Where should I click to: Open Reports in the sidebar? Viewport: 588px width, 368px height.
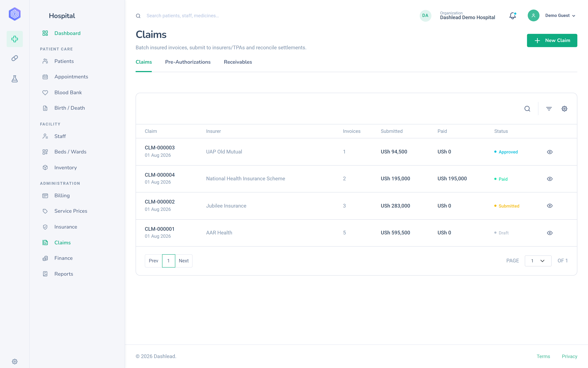tap(64, 274)
